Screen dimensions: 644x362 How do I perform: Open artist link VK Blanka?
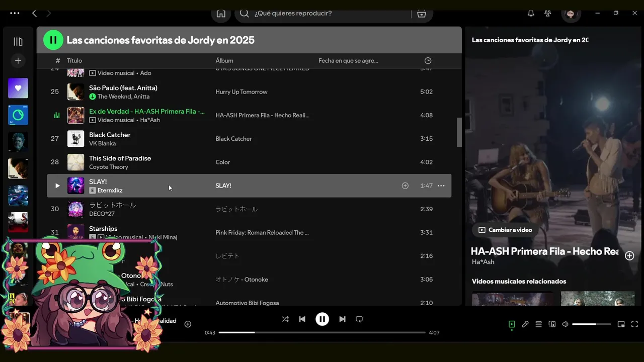[x=102, y=143]
